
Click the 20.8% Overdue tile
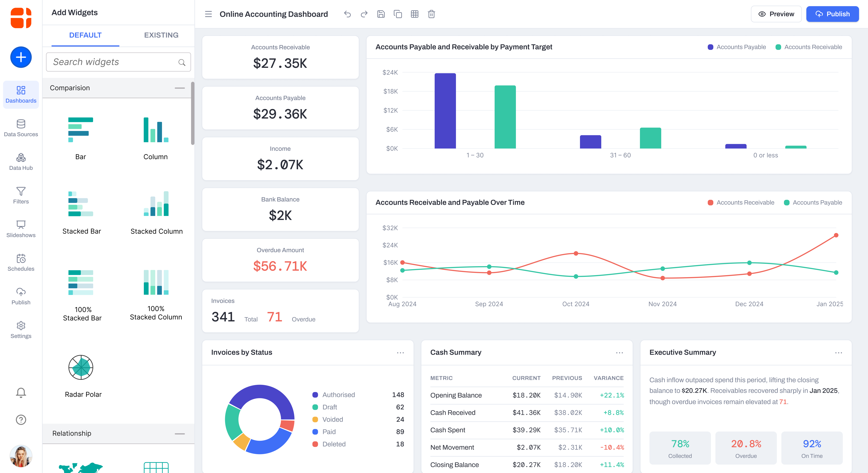(x=746, y=448)
